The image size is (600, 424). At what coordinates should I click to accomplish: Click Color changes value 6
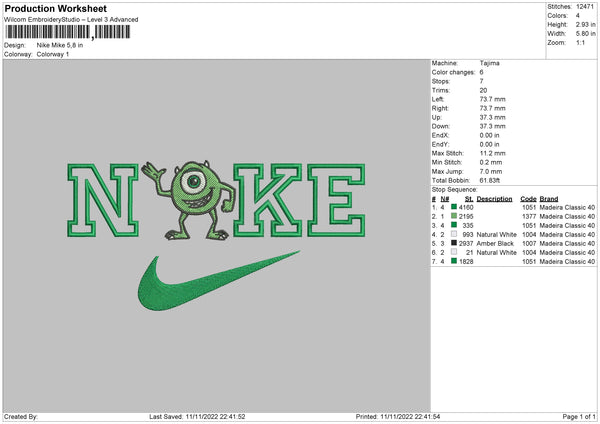pyautogui.click(x=481, y=72)
